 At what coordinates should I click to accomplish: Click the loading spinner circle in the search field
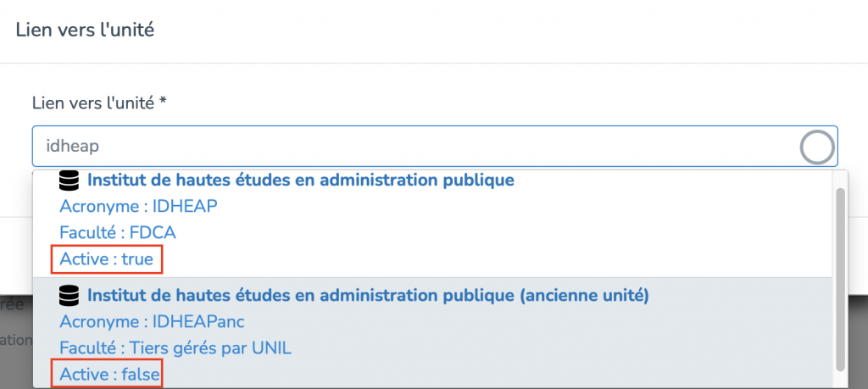click(816, 147)
